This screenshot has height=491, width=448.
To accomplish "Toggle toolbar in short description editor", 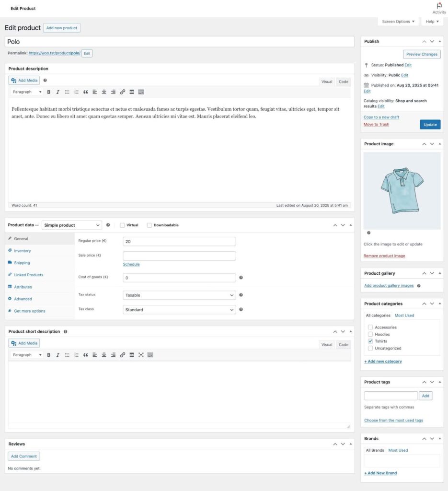I will (x=150, y=355).
